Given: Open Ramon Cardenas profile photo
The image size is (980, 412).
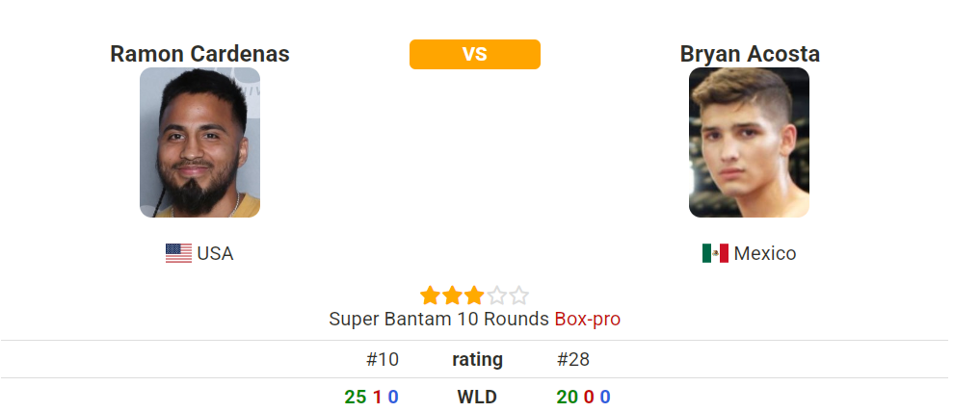Looking at the screenshot, I should point(199,142).
